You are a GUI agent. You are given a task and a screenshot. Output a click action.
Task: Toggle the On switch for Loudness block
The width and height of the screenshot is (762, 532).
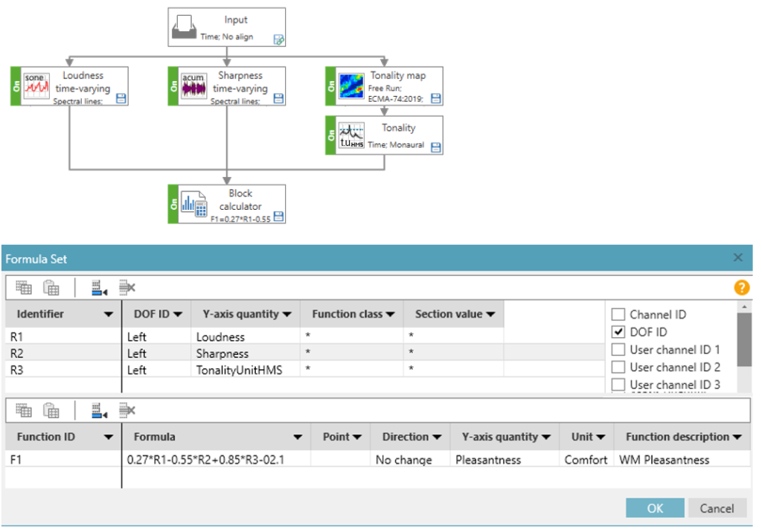(16, 86)
